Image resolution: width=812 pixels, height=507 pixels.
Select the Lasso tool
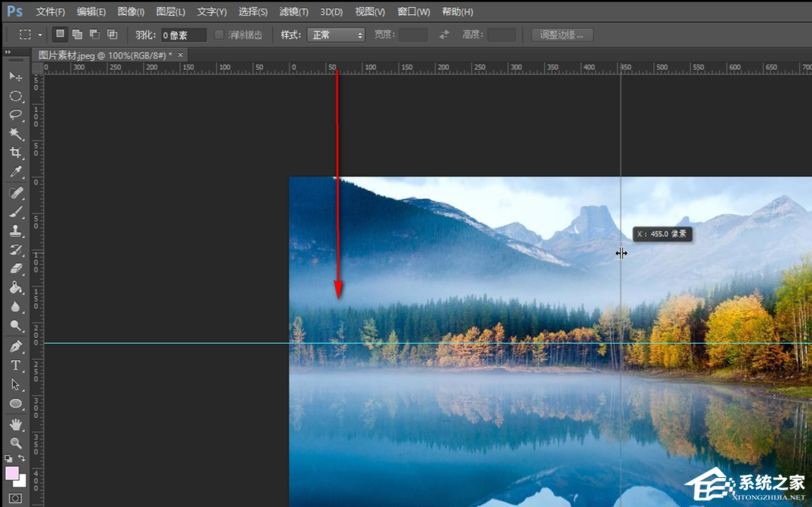pyautogui.click(x=15, y=115)
